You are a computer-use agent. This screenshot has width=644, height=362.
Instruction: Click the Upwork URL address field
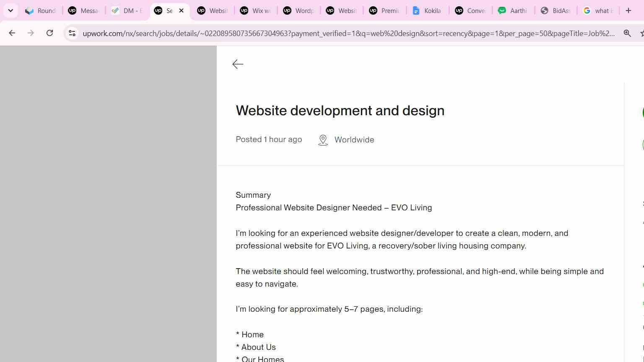(x=349, y=33)
